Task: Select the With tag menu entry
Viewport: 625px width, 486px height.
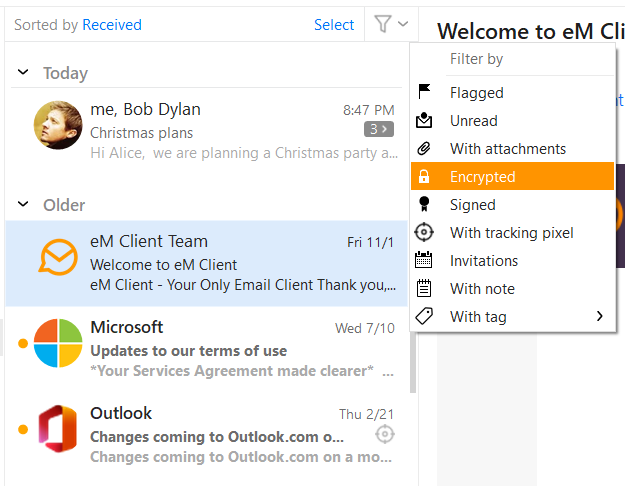Action: 513,317
